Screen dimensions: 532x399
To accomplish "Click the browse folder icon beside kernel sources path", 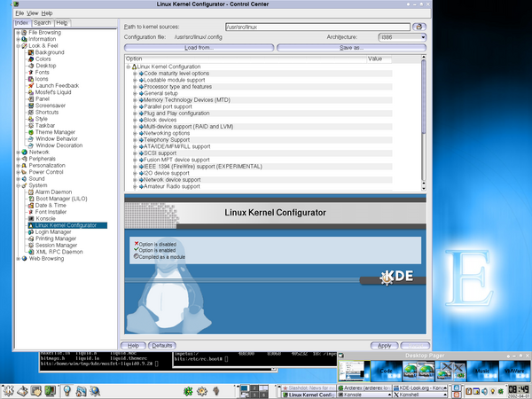I will 419,27.
